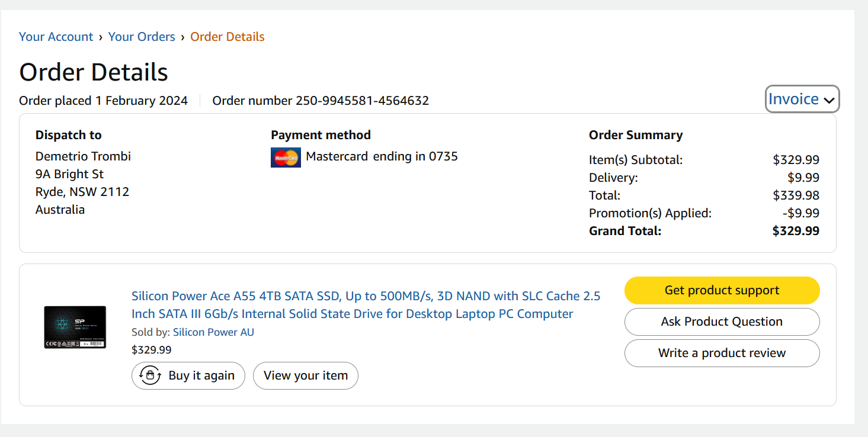Click the Grand Total amount $329.99
868x437 pixels.
pyautogui.click(x=796, y=231)
